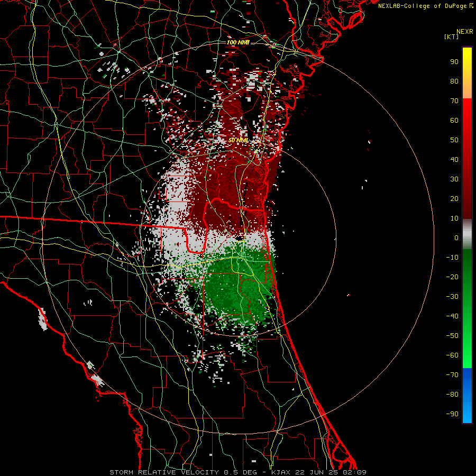Click the positive 80 knots scale value

454,81
